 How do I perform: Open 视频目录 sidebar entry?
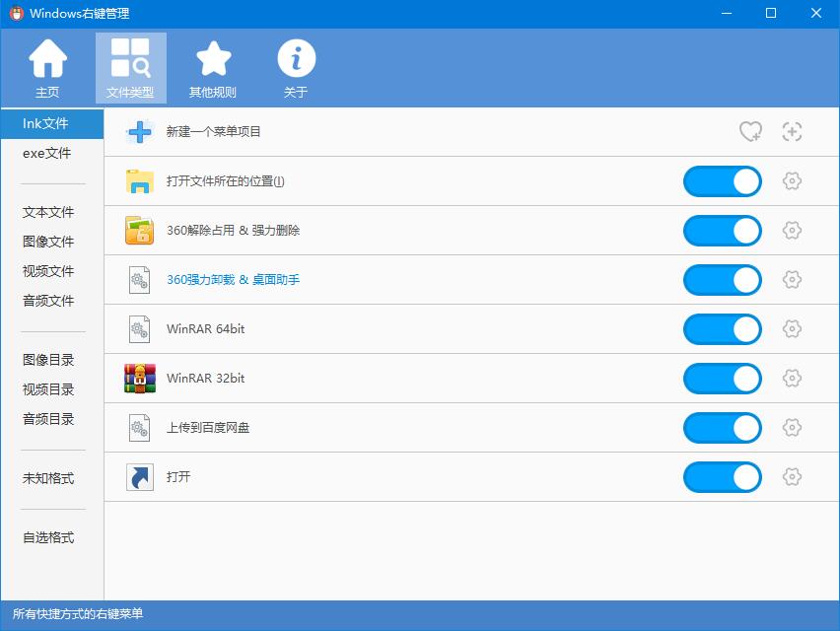coord(48,389)
